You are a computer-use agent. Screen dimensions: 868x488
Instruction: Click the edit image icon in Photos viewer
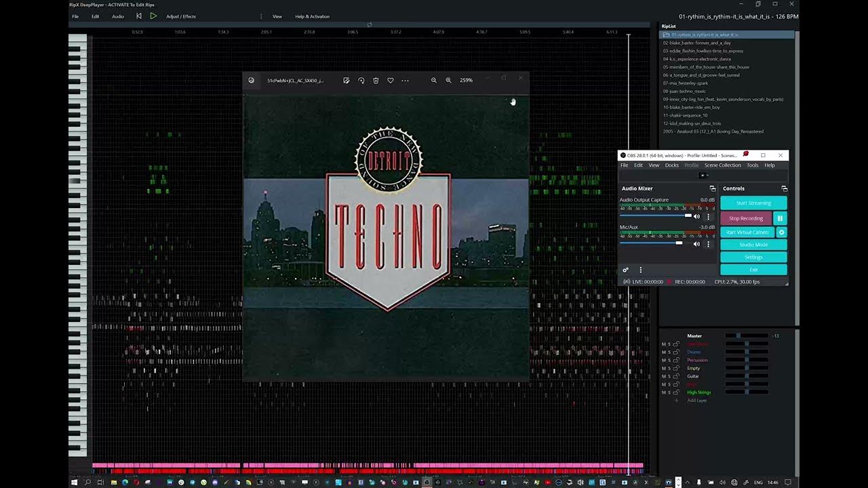click(346, 80)
